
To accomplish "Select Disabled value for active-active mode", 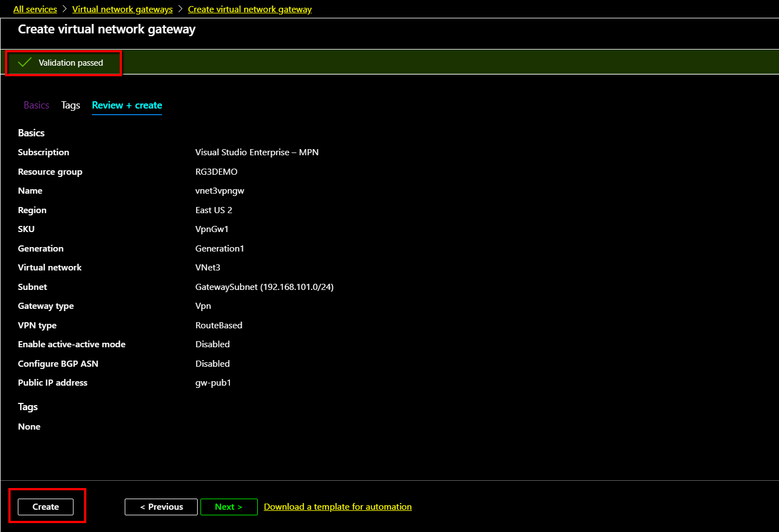I will (212, 344).
